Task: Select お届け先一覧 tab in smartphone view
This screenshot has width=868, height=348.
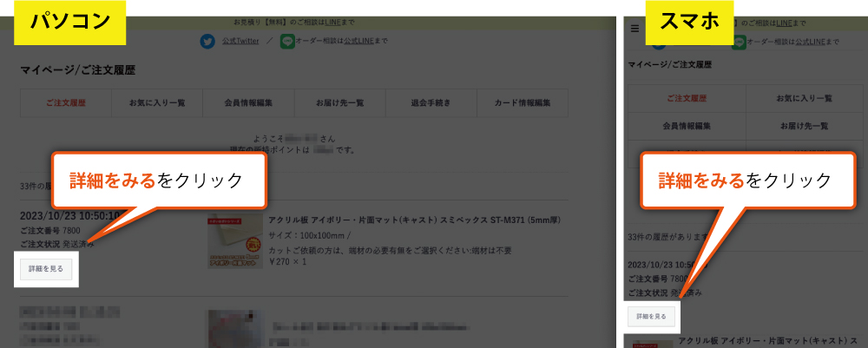Action: [x=804, y=126]
